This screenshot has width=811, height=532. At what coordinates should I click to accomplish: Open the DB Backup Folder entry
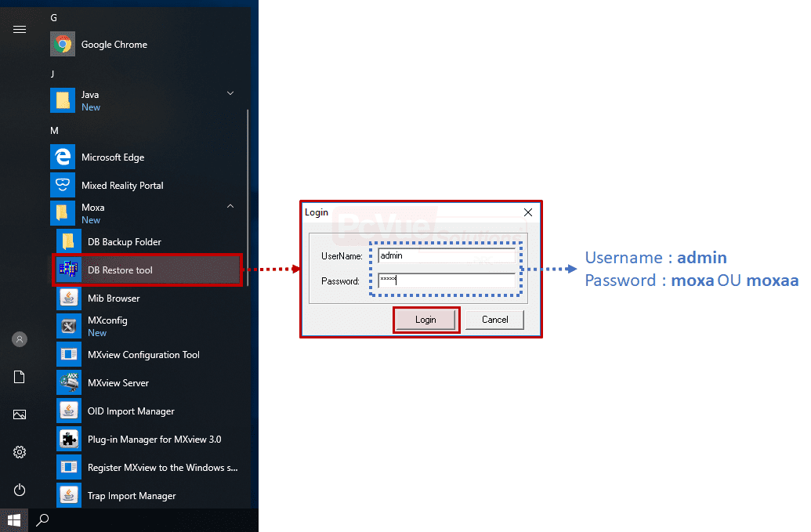124,242
